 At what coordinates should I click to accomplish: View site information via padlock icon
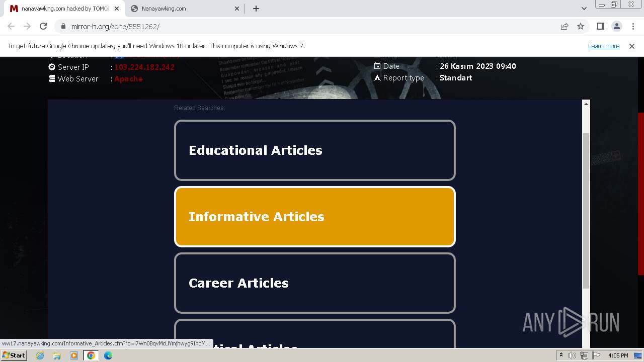click(x=63, y=26)
